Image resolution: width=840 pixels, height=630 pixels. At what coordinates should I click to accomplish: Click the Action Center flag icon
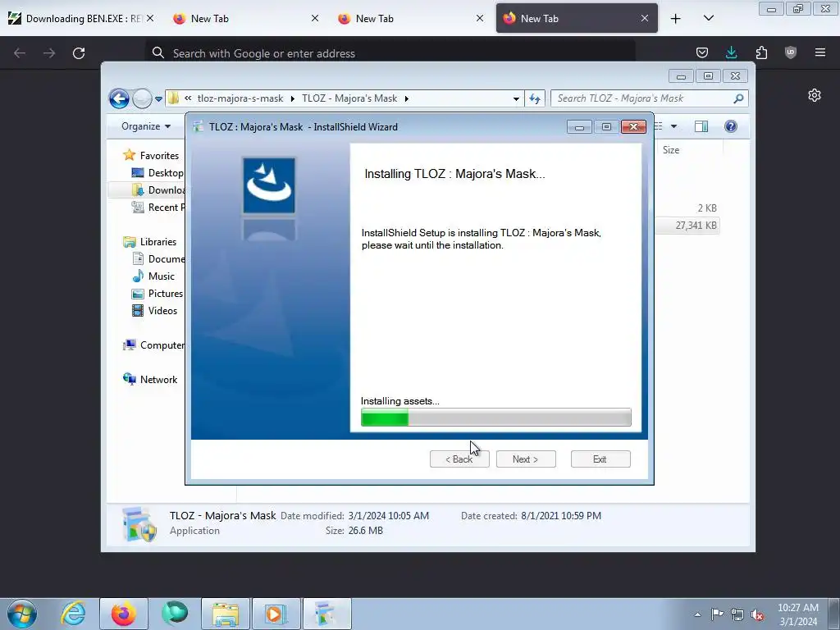(x=717, y=614)
